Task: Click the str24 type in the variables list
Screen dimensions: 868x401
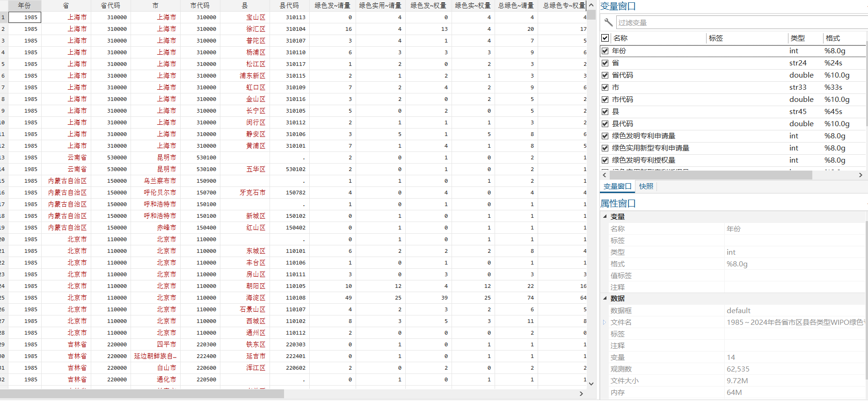Action: [798, 63]
